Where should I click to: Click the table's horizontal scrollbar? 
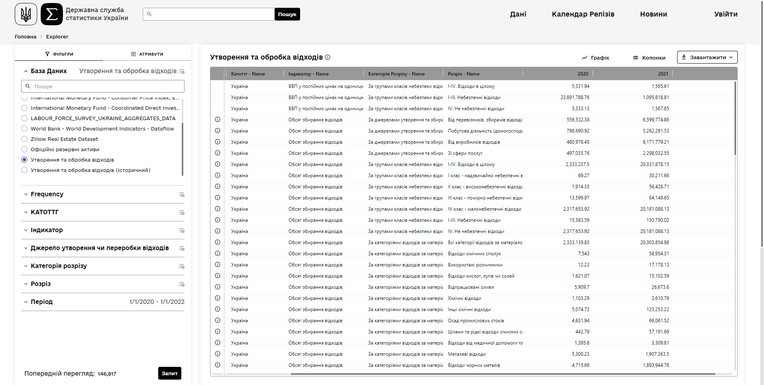click(x=503, y=374)
